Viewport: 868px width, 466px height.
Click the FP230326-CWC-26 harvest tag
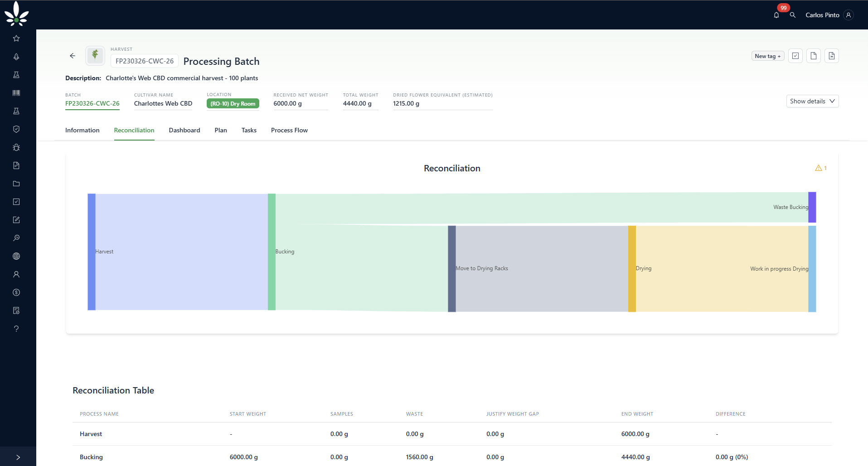click(145, 61)
